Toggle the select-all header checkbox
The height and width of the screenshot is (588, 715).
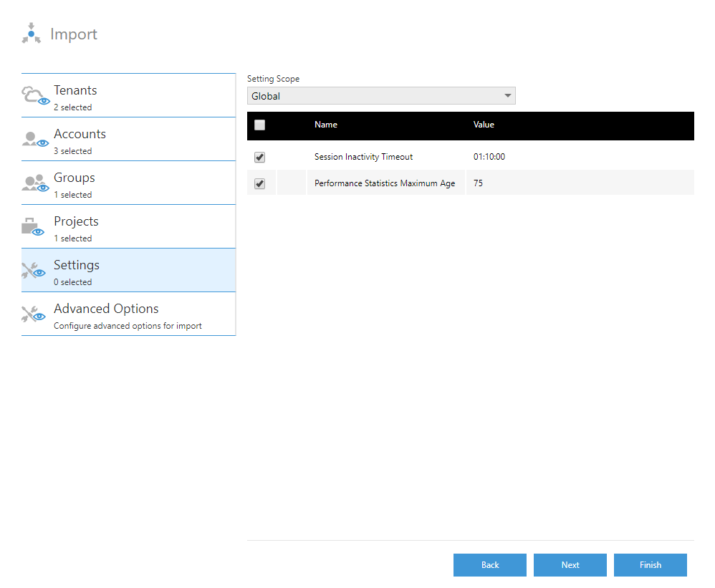(x=259, y=125)
